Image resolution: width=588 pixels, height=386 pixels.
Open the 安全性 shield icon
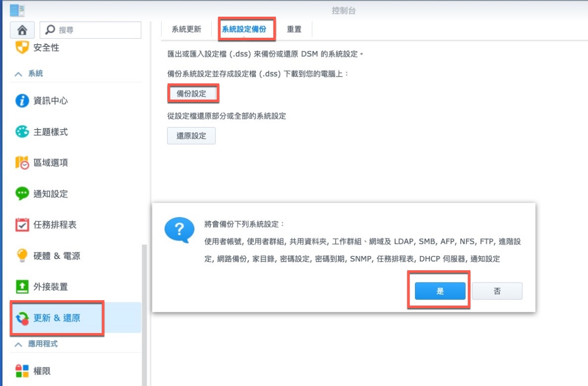[x=22, y=48]
